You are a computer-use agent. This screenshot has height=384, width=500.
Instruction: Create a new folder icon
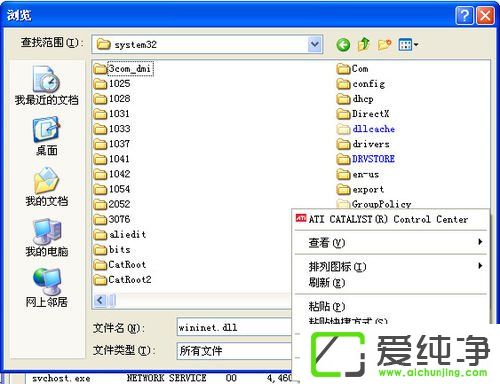384,44
